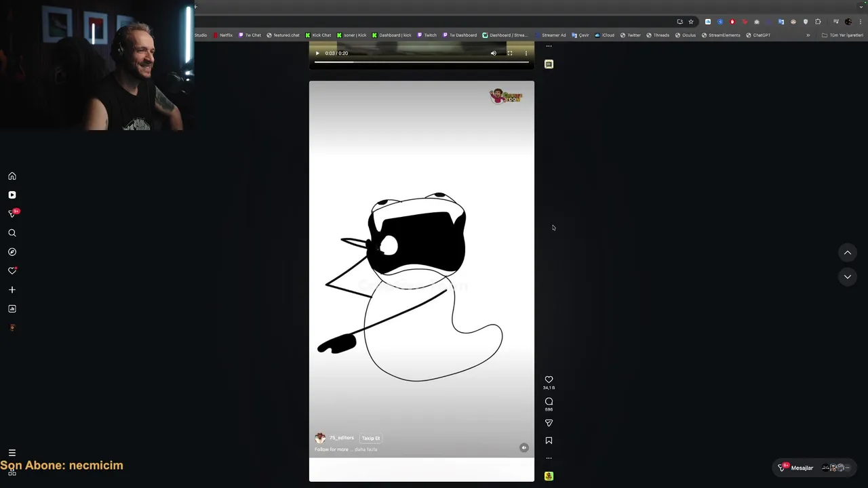
Task: Open avatars stack next to Mesajlar
Action: (835, 468)
